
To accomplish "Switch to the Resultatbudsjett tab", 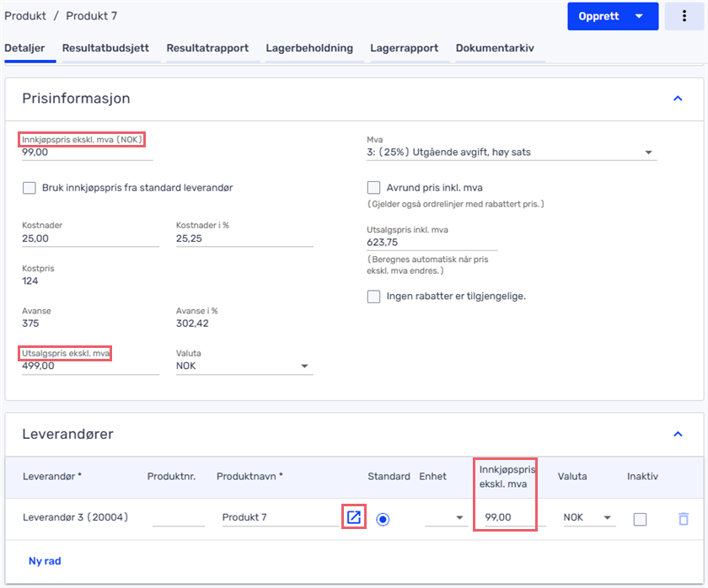I will tap(105, 48).
